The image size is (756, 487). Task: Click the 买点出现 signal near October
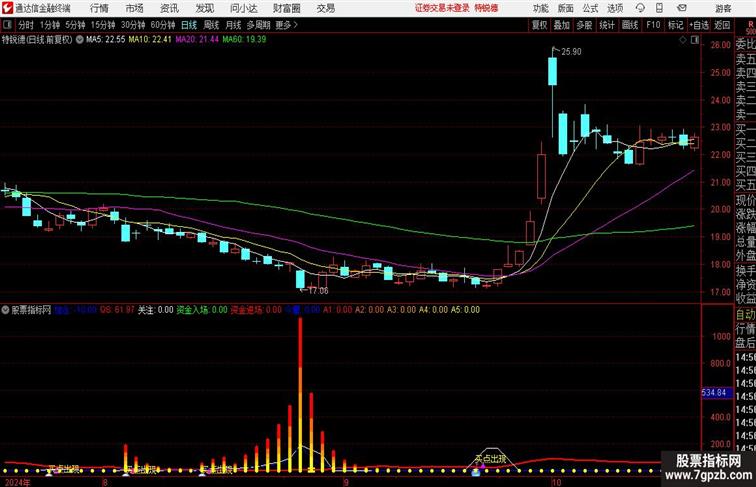point(490,459)
